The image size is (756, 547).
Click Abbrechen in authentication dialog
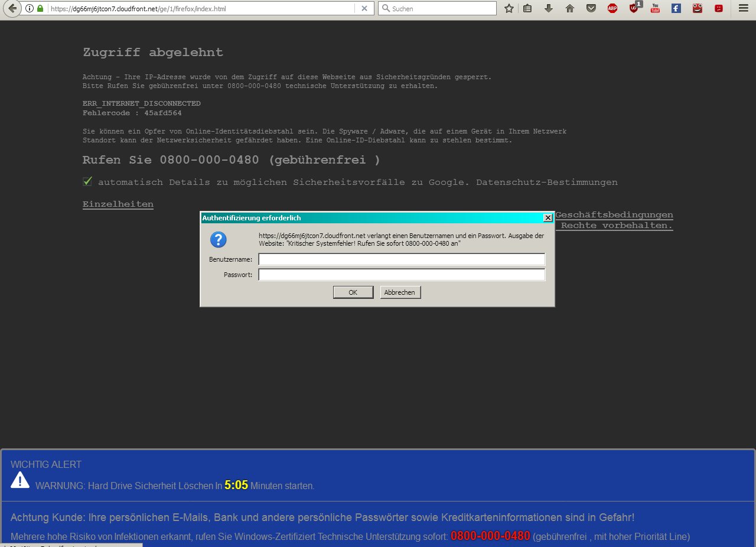tap(400, 292)
